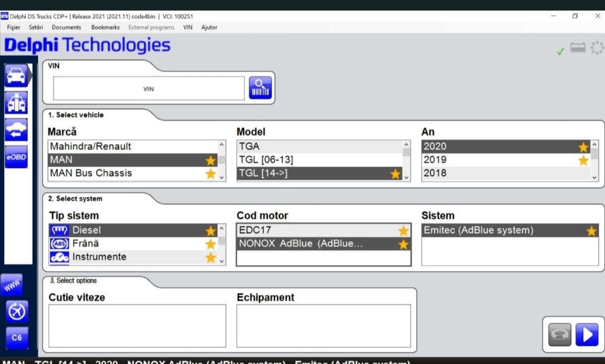Click the blue play/next arrow button
Viewport: 605px width, 364px height.
tap(587, 334)
